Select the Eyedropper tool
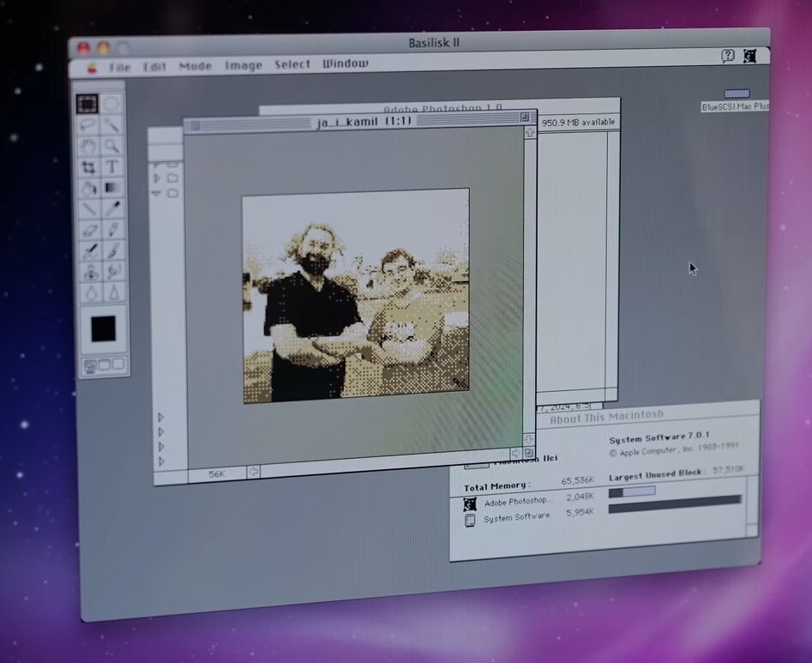The height and width of the screenshot is (663, 812). (x=112, y=208)
